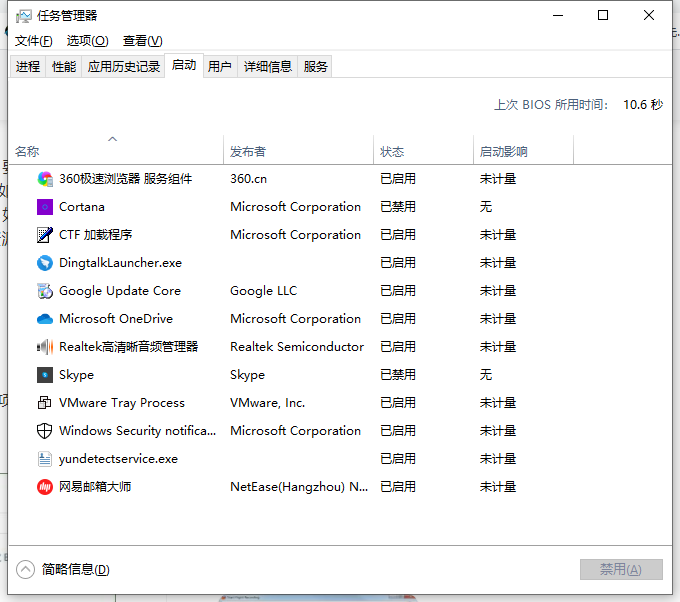Click the 禁用(A) button

click(x=620, y=569)
